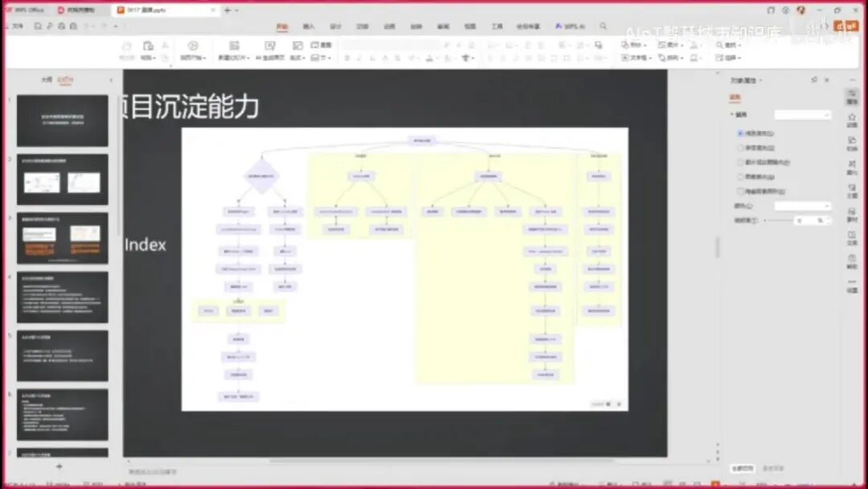Open the Object Properties title dropdown arrow
This screenshot has height=489, width=868.
pos(760,81)
